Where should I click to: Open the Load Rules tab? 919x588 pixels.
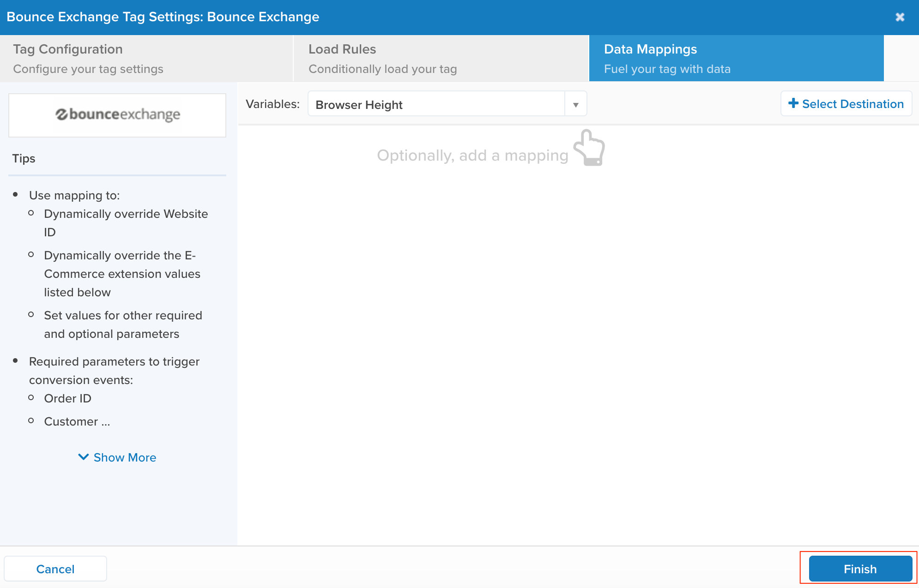(441, 59)
